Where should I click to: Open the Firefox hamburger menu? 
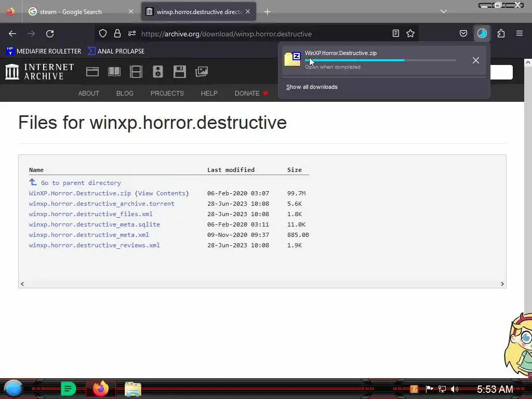[520, 33]
